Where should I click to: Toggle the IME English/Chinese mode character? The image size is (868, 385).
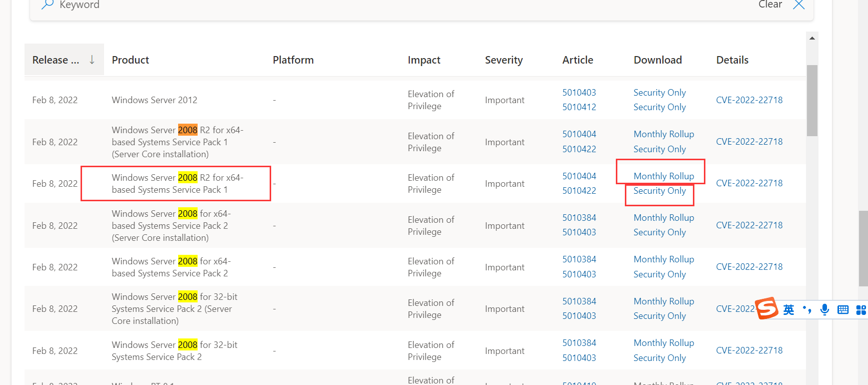tap(789, 310)
